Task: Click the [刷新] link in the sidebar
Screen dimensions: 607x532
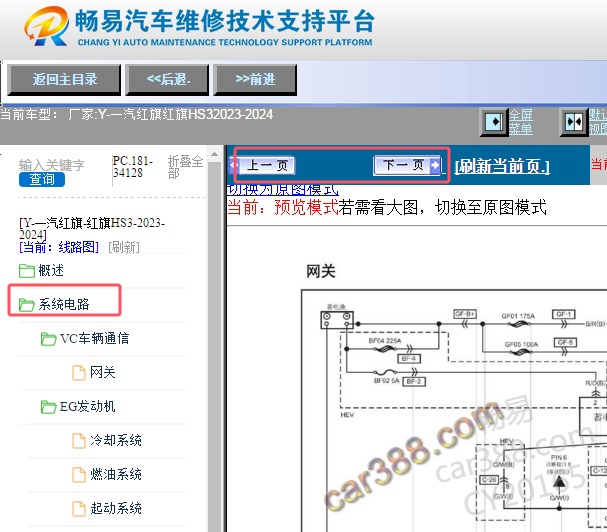Action: click(124, 247)
